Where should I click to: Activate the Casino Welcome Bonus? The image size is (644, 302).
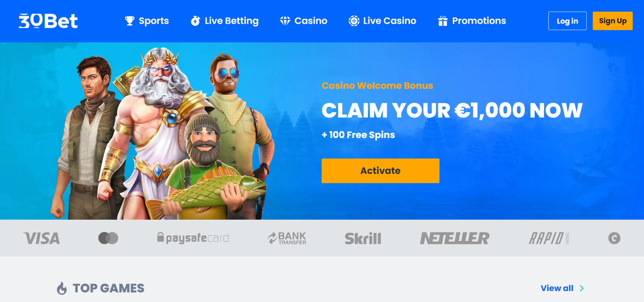(x=380, y=171)
